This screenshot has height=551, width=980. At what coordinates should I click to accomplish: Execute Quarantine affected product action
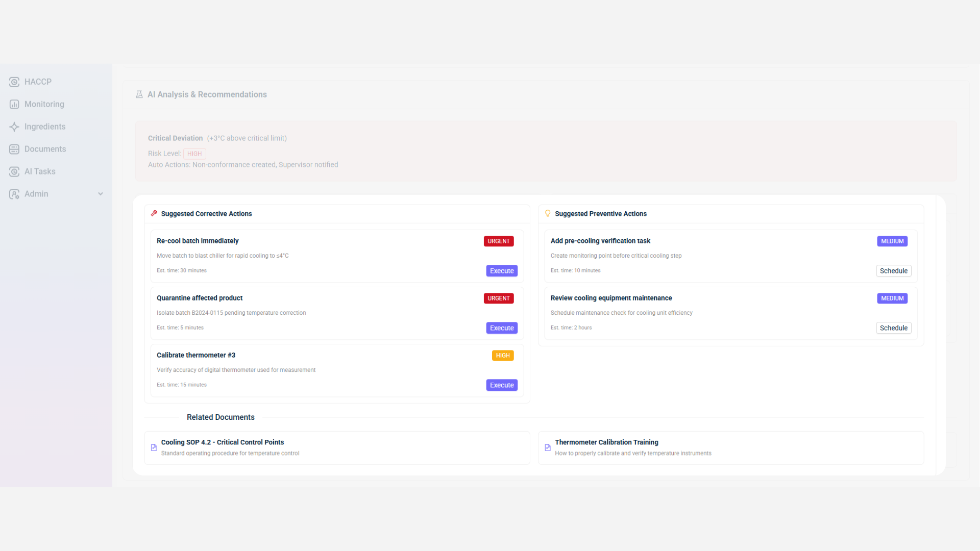tap(501, 328)
